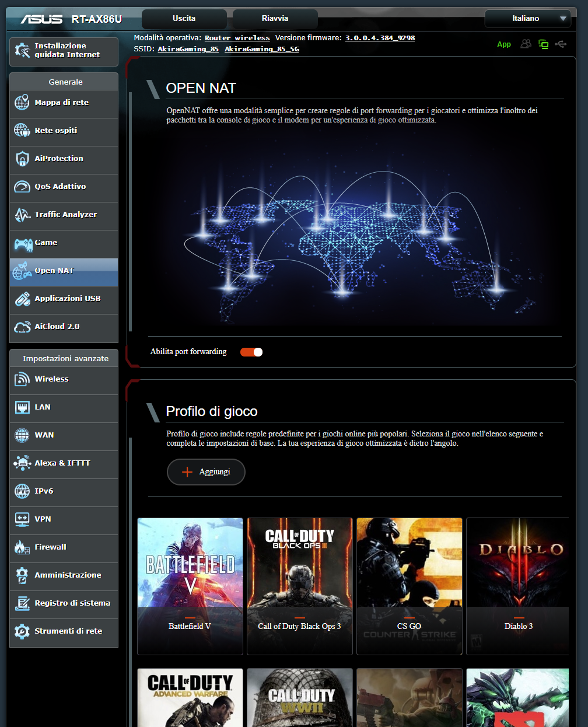The width and height of the screenshot is (588, 727).
Task: Open the Firewall menu item
Action: coord(64,548)
